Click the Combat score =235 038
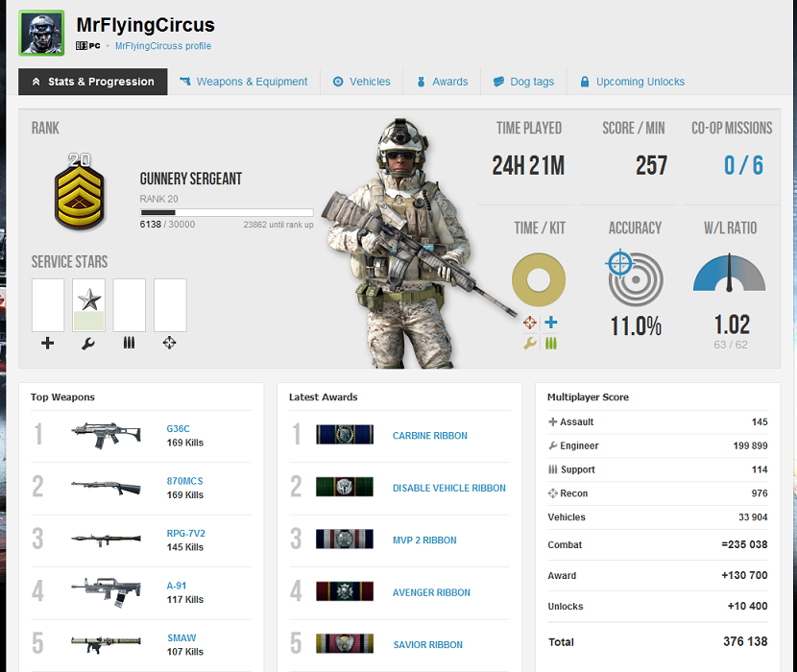The height and width of the screenshot is (672, 797). tap(744, 544)
